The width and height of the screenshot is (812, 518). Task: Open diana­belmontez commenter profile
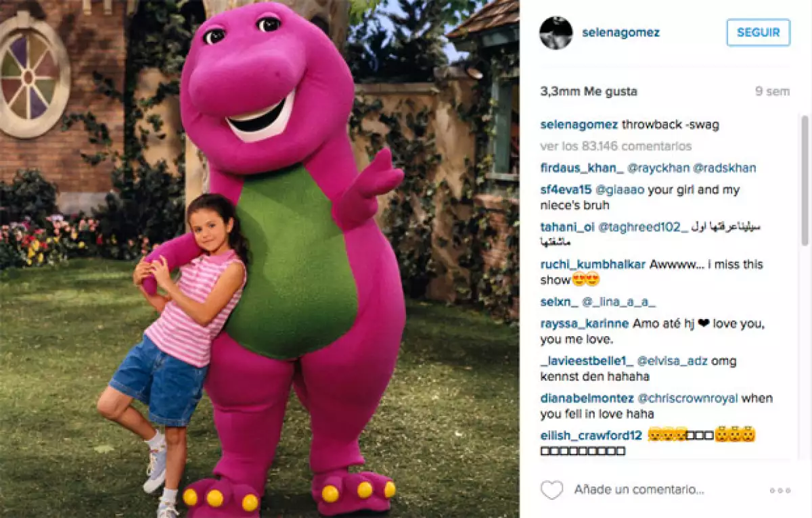point(587,398)
